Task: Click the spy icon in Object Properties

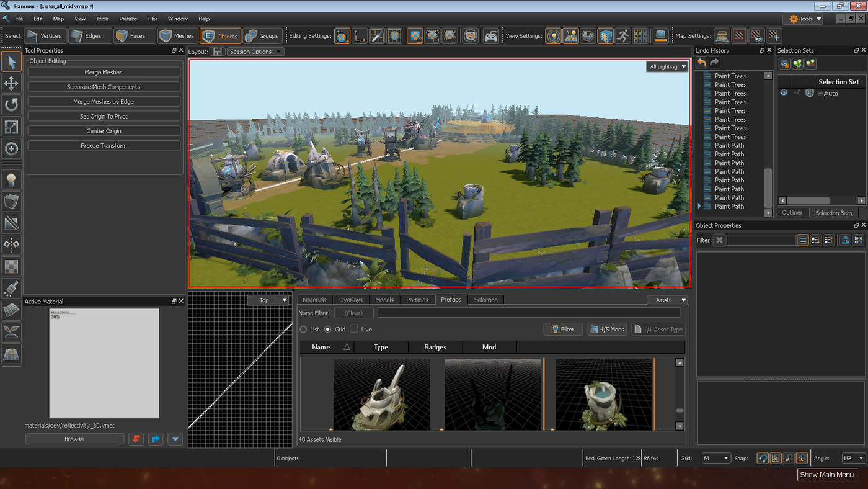Action: 845,240
